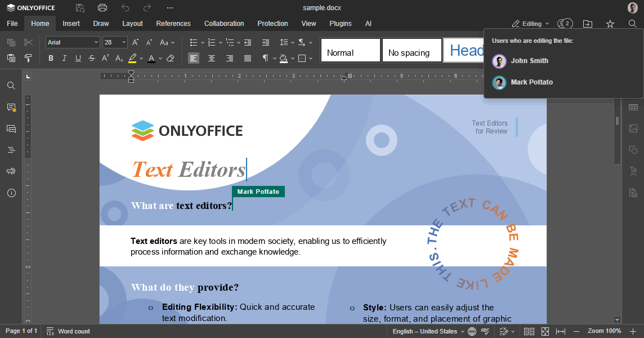The height and width of the screenshot is (338, 644).
Task: Switch to the Layout tab
Action: tap(132, 24)
